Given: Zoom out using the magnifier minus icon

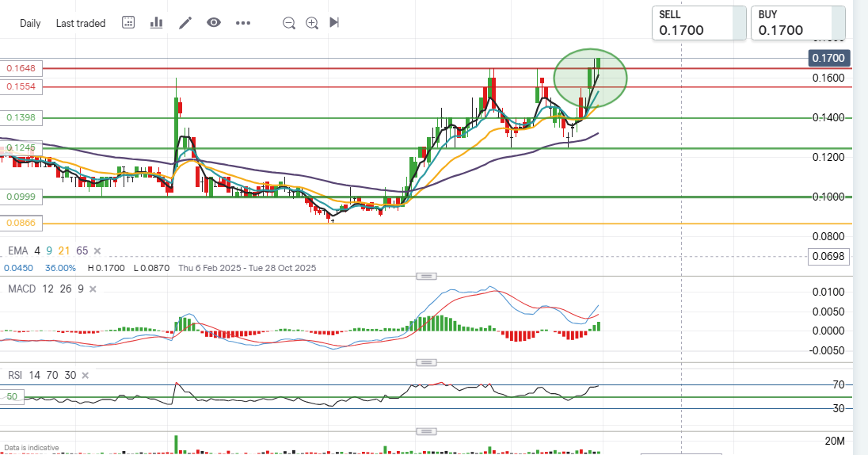Looking at the screenshot, I should (x=289, y=23).
